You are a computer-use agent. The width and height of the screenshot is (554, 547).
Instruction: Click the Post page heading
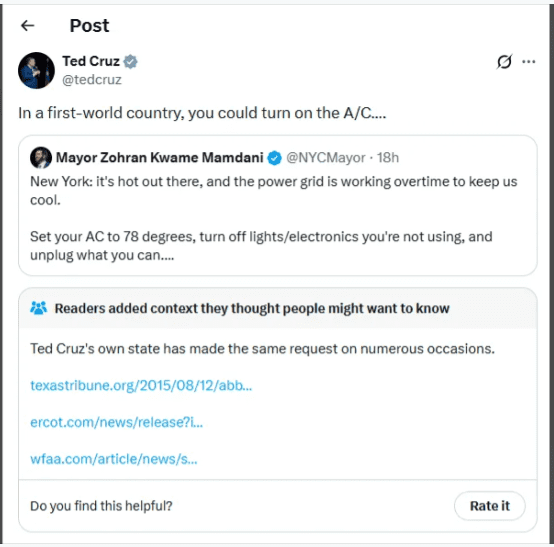point(89,26)
